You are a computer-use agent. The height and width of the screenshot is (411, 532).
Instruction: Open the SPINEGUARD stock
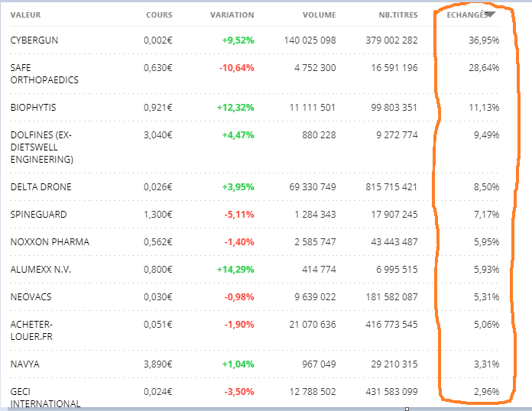(x=39, y=215)
